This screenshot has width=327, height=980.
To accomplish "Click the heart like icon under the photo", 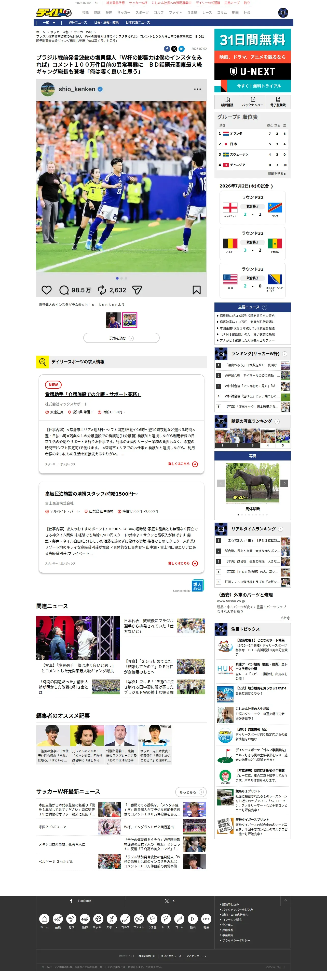I will tap(46, 290).
